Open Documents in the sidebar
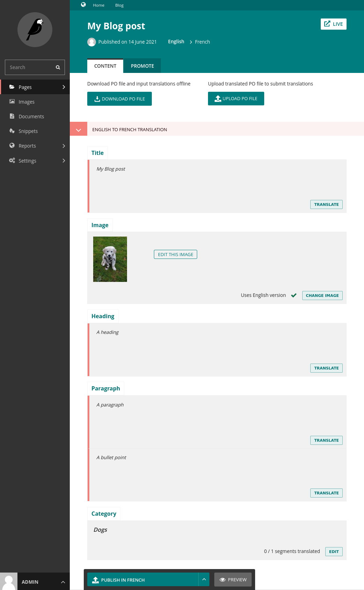The height and width of the screenshot is (590, 364). point(35,117)
